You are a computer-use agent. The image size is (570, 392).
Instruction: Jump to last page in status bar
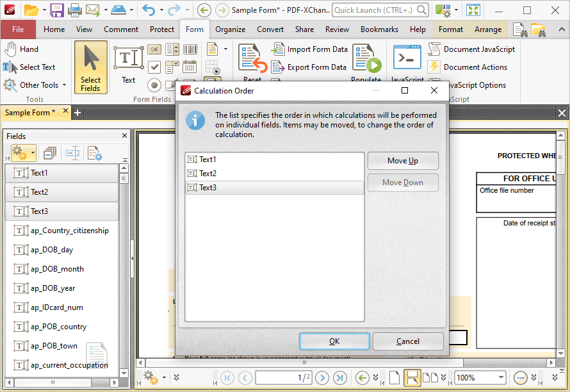click(340, 378)
